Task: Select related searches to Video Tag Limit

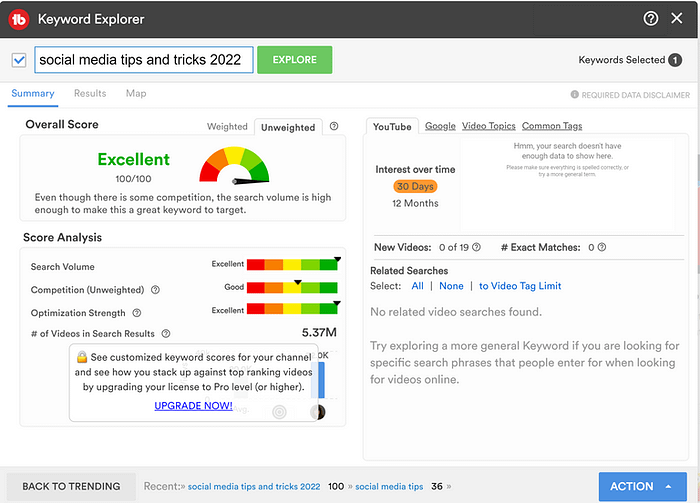Action: [x=520, y=286]
